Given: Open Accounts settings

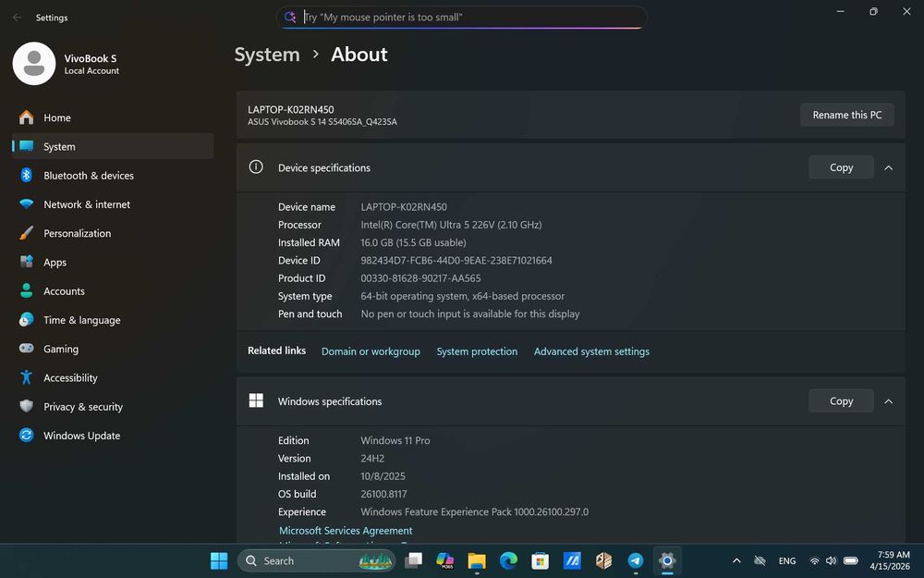Looking at the screenshot, I should coord(113,290).
